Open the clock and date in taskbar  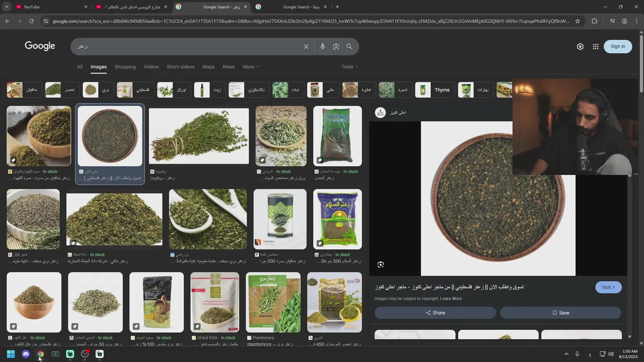(x=629, y=354)
